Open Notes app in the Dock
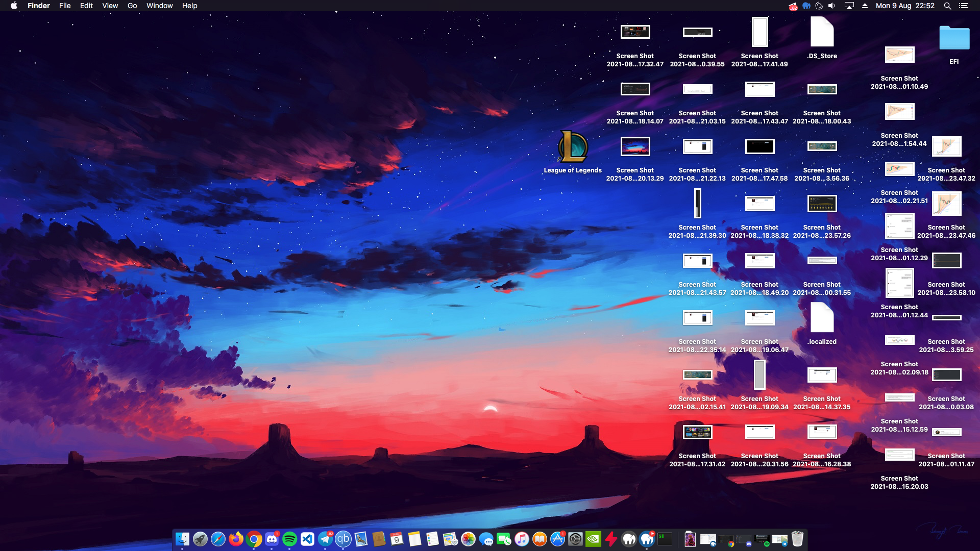The image size is (980, 551). (x=414, y=539)
